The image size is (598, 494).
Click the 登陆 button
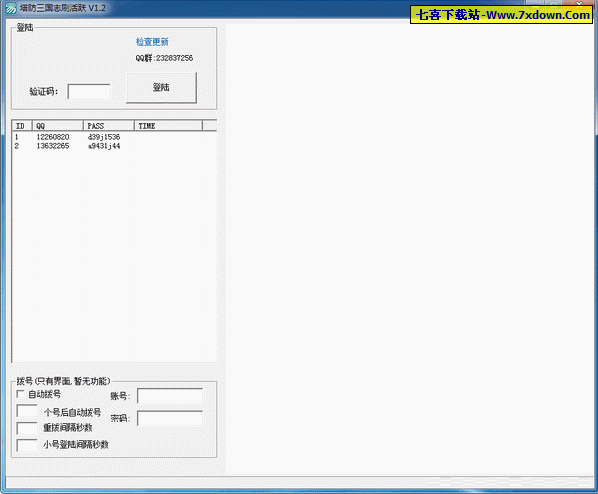click(161, 87)
